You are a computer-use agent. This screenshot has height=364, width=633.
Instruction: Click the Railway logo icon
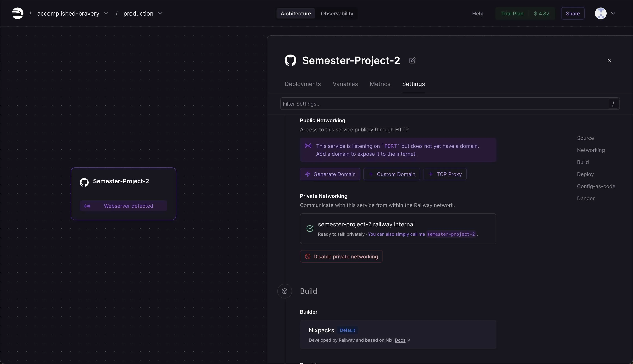(18, 13)
